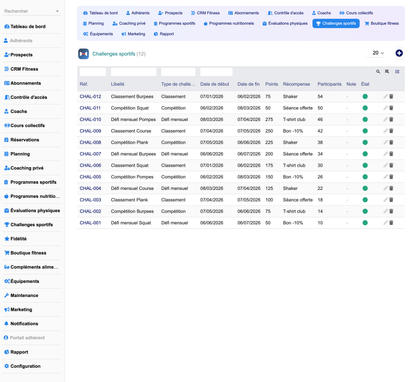The height and width of the screenshot is (382, 416).
Task: Open the Programmes nutritionnels tab
Action: click(229, 23)
